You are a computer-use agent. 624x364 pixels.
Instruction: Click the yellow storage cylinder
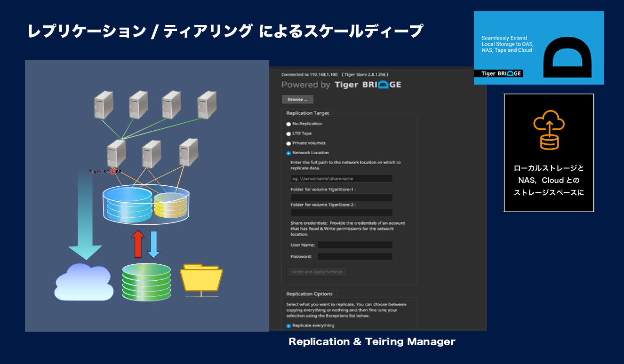click(x=170, y=205)
